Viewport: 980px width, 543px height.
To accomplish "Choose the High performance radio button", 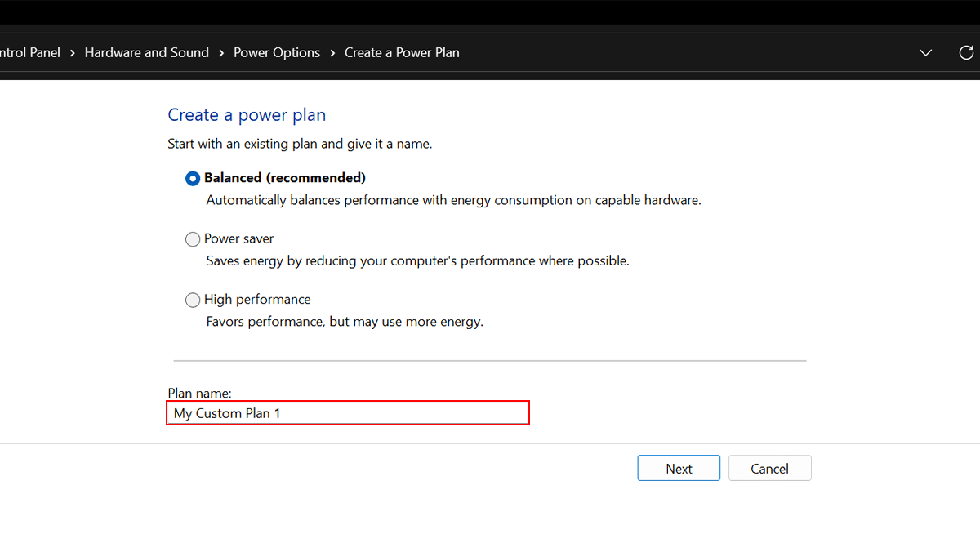I will [193, 300].
